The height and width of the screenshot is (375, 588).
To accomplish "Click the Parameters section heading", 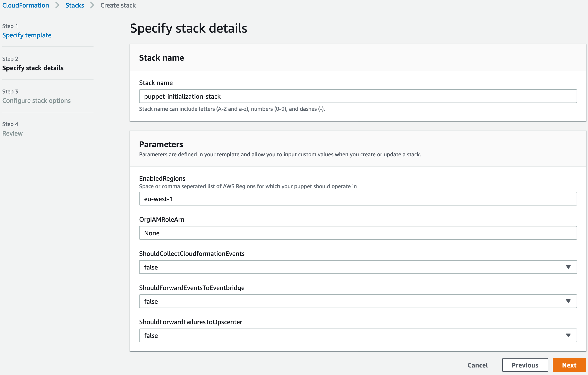I will coord(161,144).
